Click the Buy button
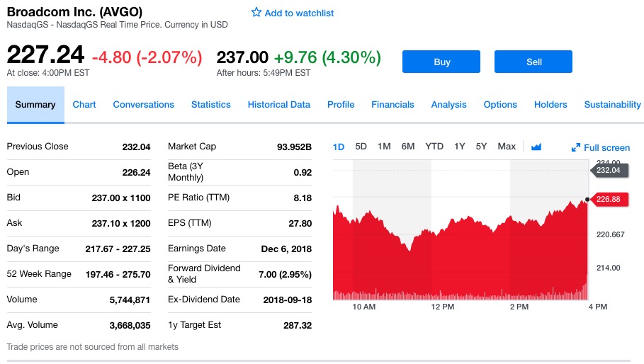 441,62
